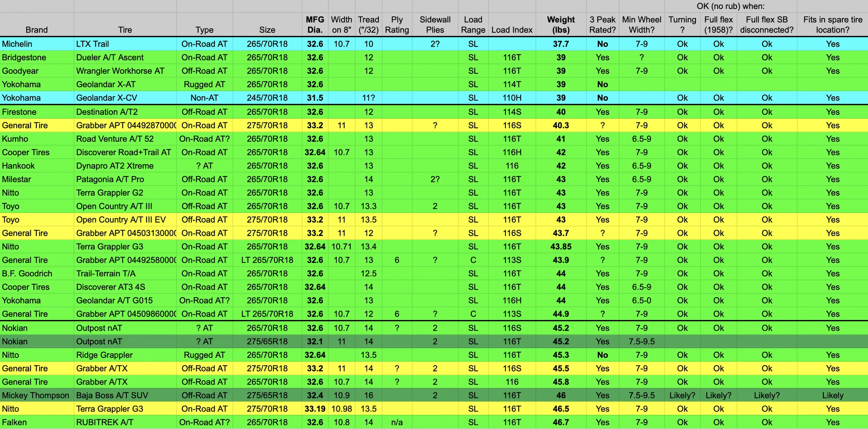Select Open Country A/T III EV cell
Viewport: 868px width, 429px height.
125,219
